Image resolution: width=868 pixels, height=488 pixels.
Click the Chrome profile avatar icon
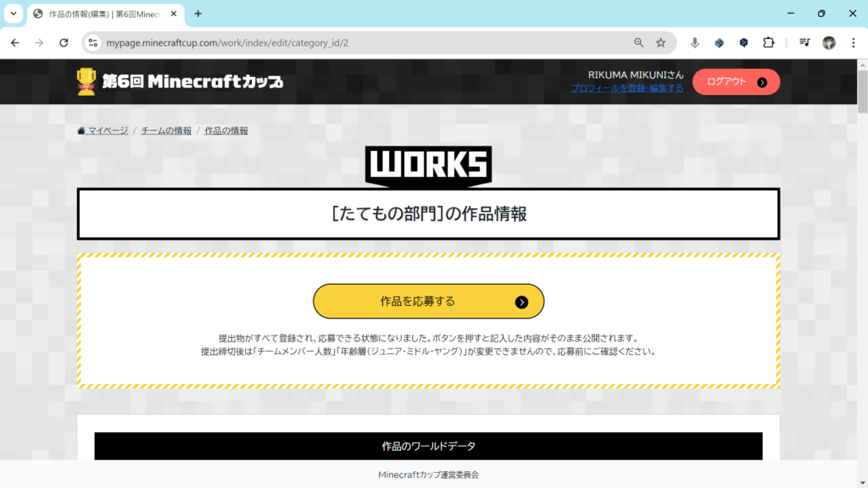(x=829, y=42)
